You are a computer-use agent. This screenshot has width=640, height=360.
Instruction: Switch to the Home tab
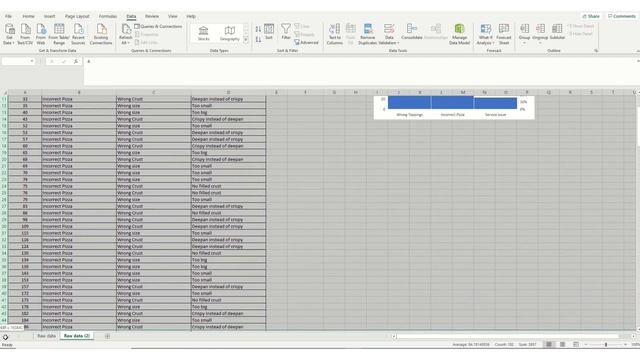(28, 16)
